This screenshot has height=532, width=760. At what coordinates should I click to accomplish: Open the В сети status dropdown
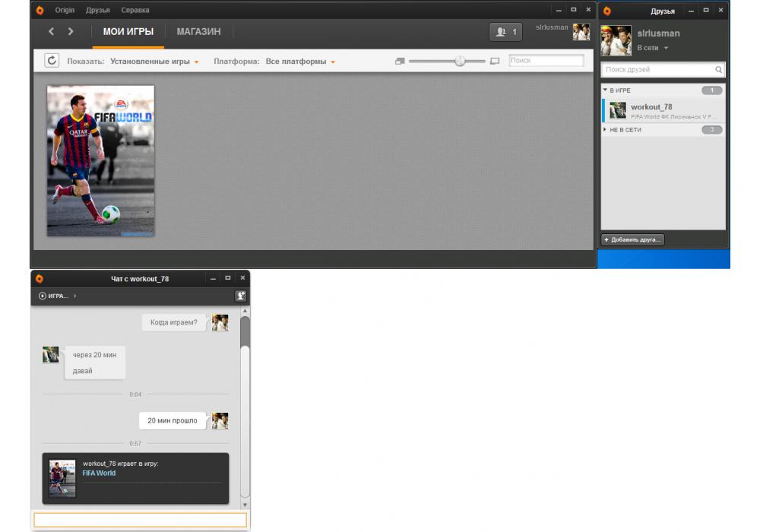[x=652, y=48]
